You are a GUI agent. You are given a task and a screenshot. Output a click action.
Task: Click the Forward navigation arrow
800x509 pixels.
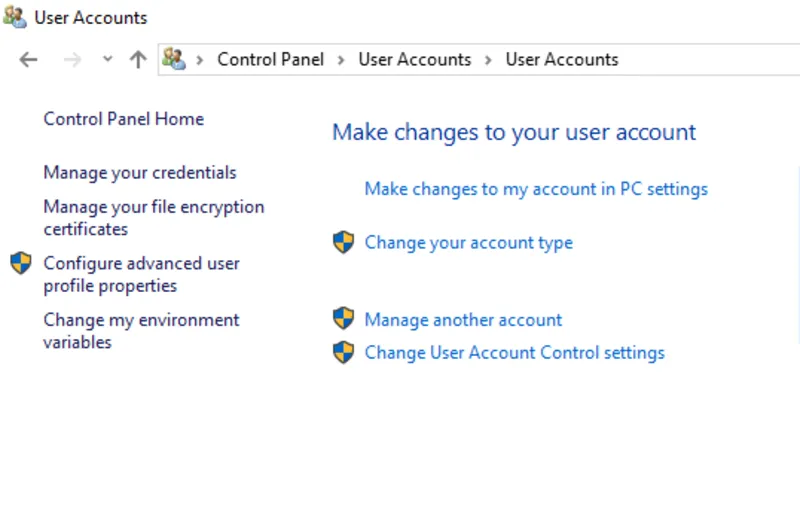[72, 60]
